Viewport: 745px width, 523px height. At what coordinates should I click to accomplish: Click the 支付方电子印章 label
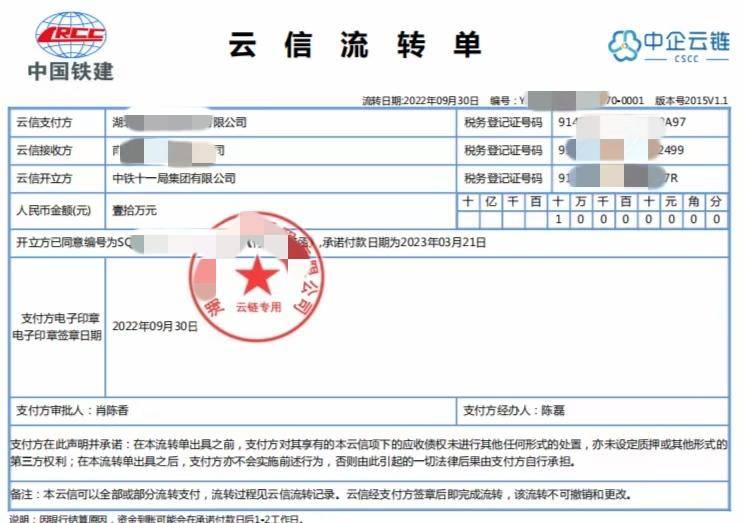pos(60,318)
